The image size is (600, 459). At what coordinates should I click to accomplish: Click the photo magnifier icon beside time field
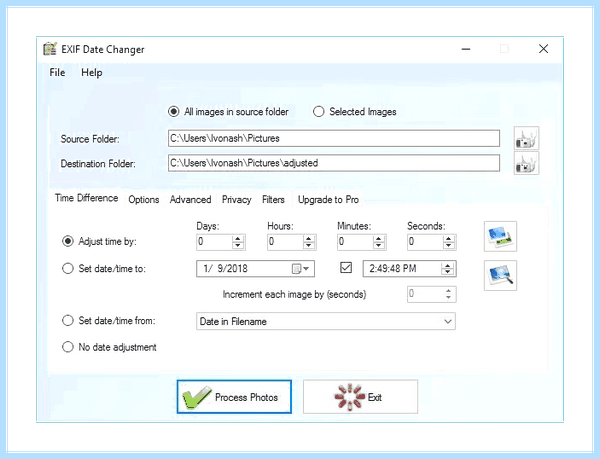pyautogui.click(x=500, y=275)
